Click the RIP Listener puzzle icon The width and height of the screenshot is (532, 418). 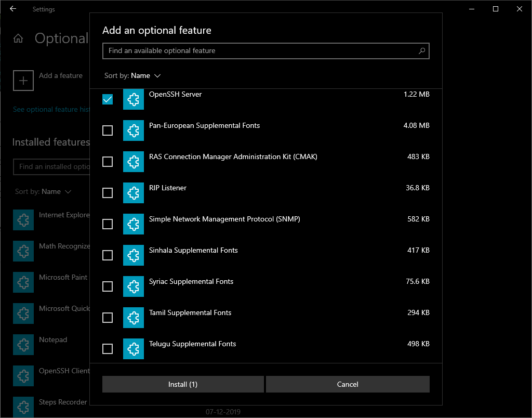[134, 193]
